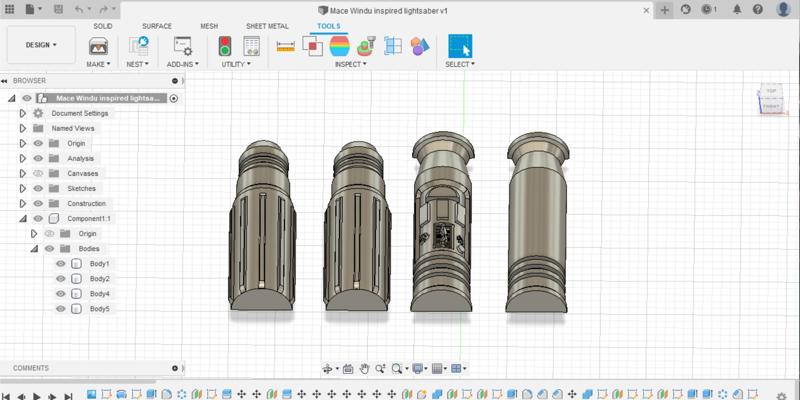Image resolution: width=800 pixels, height=400 pixels.
Task: Switch to the Mesh tab
Action: [209, 26]
